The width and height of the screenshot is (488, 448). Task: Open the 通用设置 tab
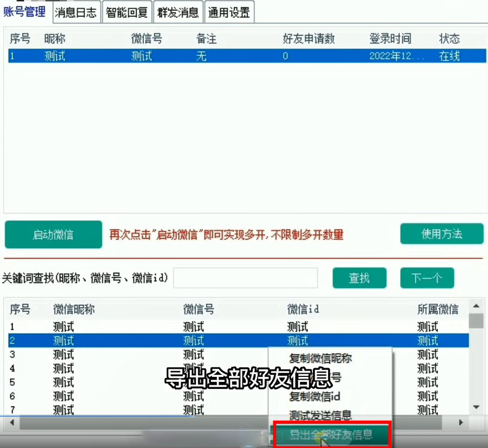pyautogui.click(x=229, y=12)
